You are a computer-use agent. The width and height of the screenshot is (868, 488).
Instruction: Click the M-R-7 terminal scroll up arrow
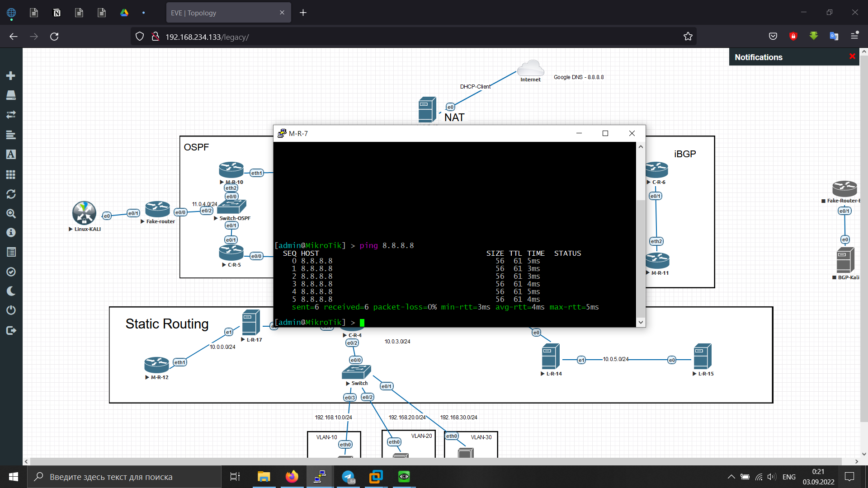(641, 147)
